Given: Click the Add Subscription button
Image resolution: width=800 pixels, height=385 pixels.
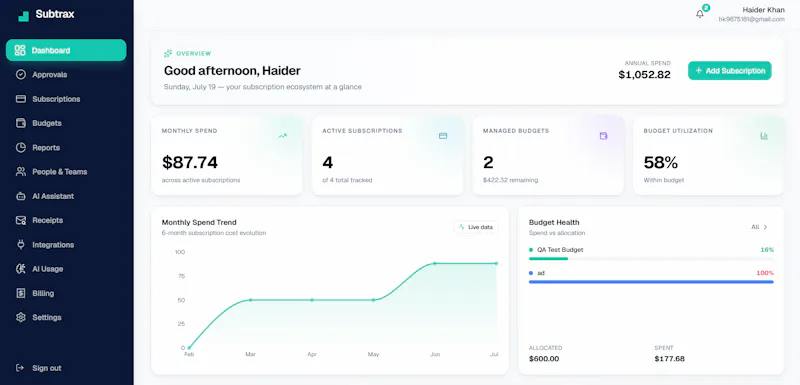Looking at the screenshot, I should point(730,70).
